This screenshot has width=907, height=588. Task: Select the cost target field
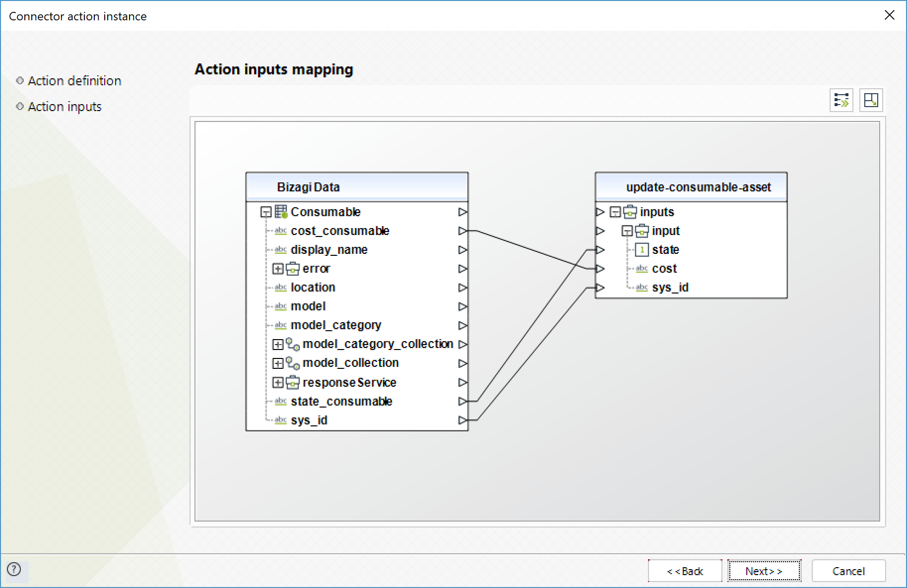pyautogui.click(x=664, y=269)
